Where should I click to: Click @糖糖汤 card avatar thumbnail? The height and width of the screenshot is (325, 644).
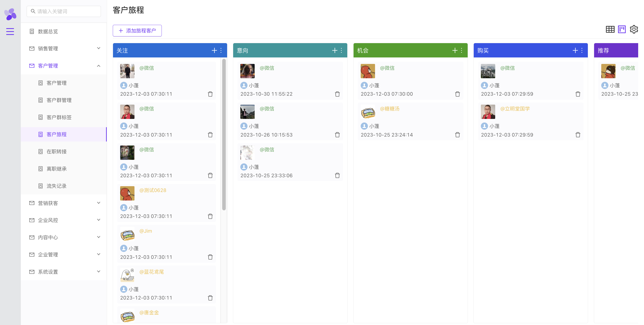pyautogui.click(x=368, y=112)
